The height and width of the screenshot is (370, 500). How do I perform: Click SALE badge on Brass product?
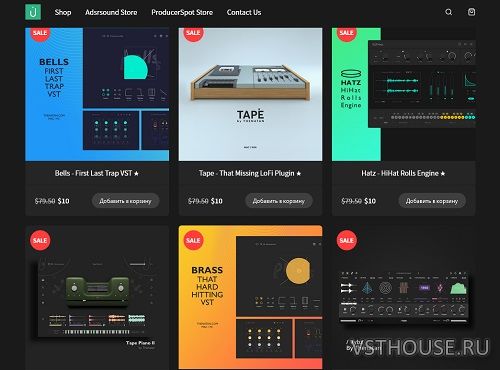coord(193,240)
